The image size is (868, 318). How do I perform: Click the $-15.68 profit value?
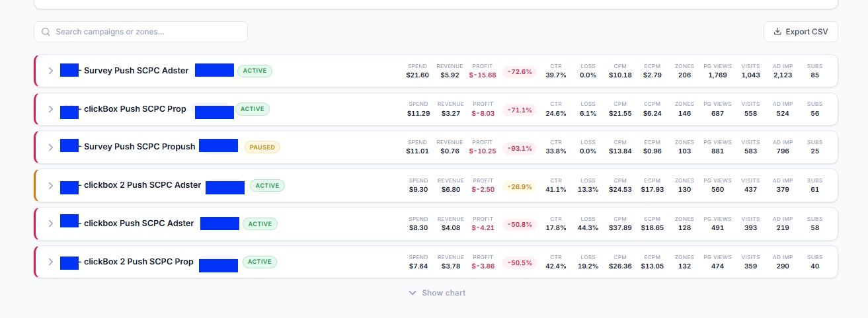click(483, 75)
